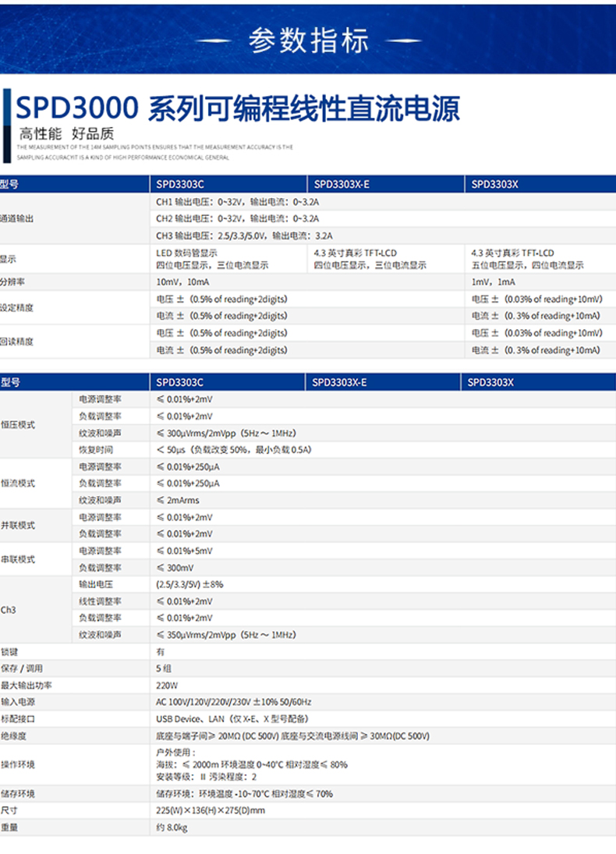
Task: Click the '储存环境' row label
Action: click(x=17, y=794)
